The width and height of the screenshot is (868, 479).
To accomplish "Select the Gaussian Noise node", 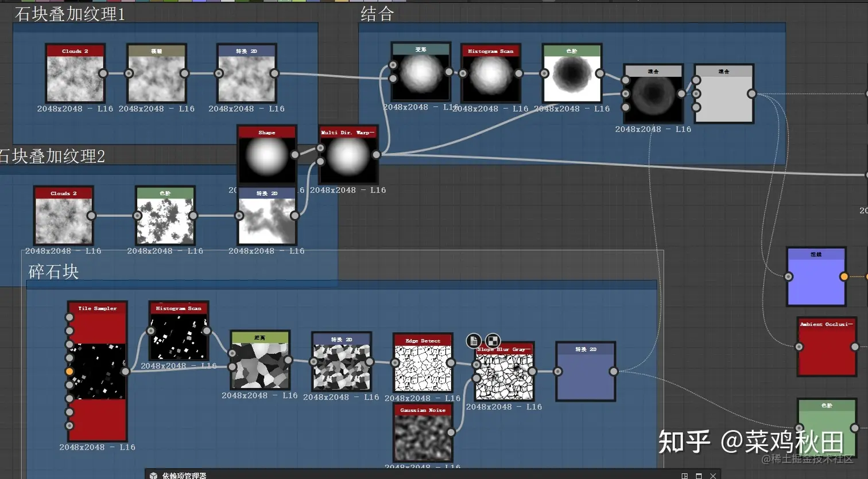I will coord(423,433).
